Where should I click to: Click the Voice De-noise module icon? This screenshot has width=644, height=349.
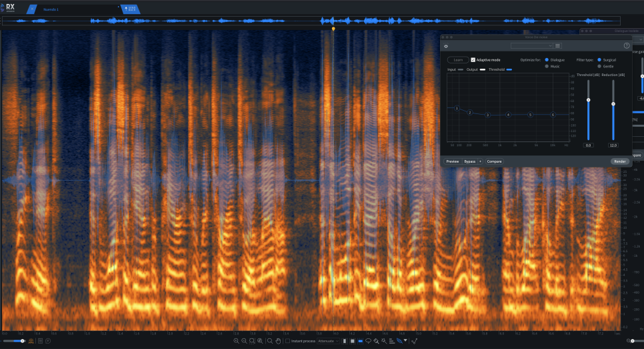[x=446, y=46]
